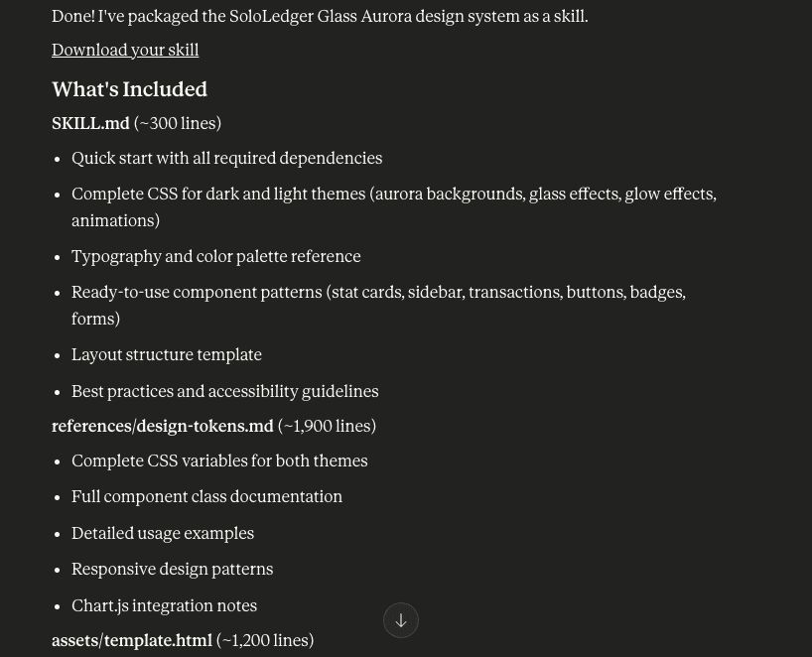Click the "(~300 lines)" text
This screenshot has height=657, width=812.
click(x=178, y=123)
